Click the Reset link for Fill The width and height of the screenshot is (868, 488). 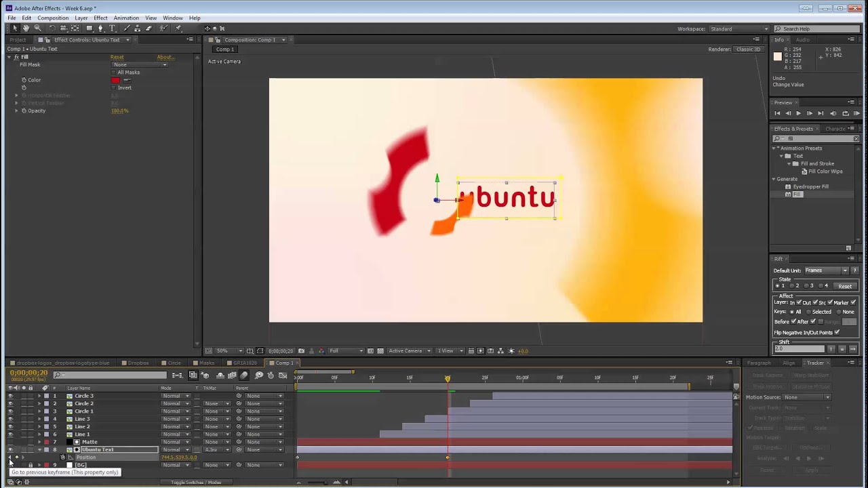tap(117, 57)
